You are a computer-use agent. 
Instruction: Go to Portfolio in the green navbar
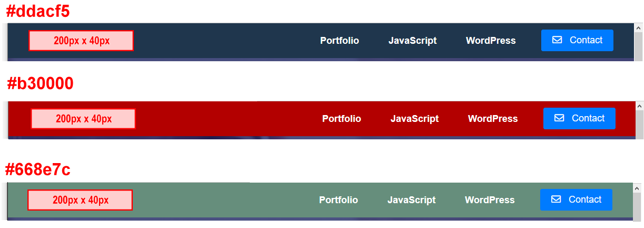coord(338,200)
